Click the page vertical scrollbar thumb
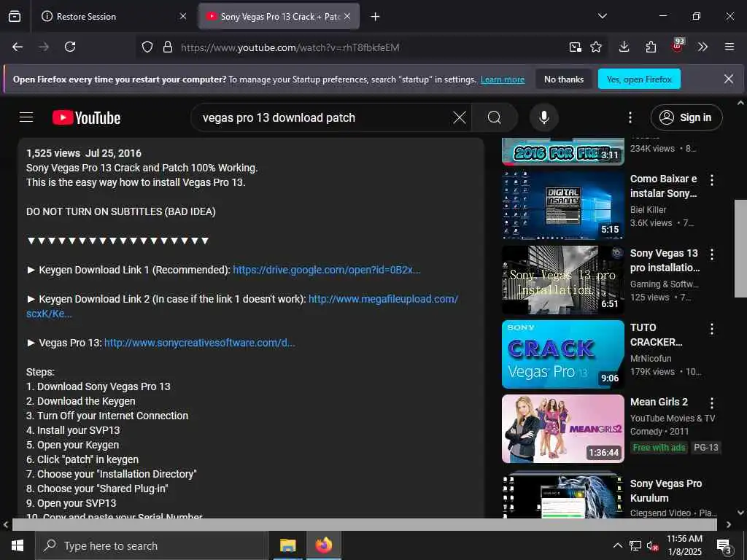 tap(740, 249)
